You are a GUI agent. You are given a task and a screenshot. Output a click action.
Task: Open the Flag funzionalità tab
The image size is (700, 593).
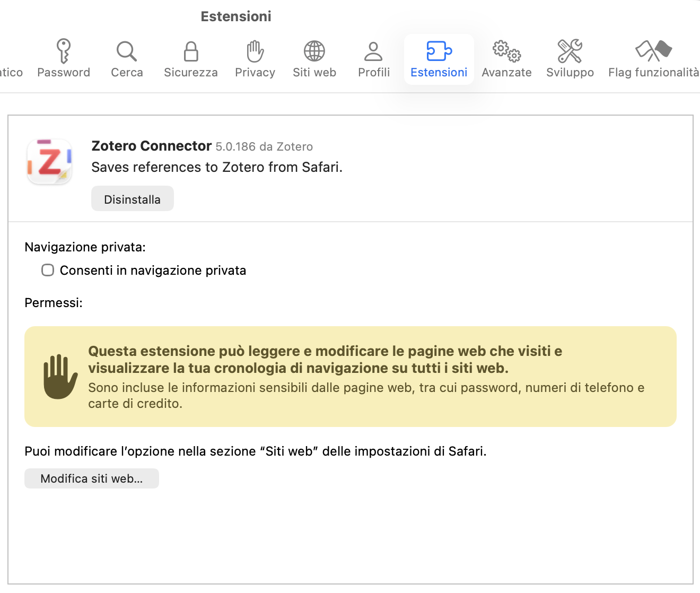(x=653, y=59)
